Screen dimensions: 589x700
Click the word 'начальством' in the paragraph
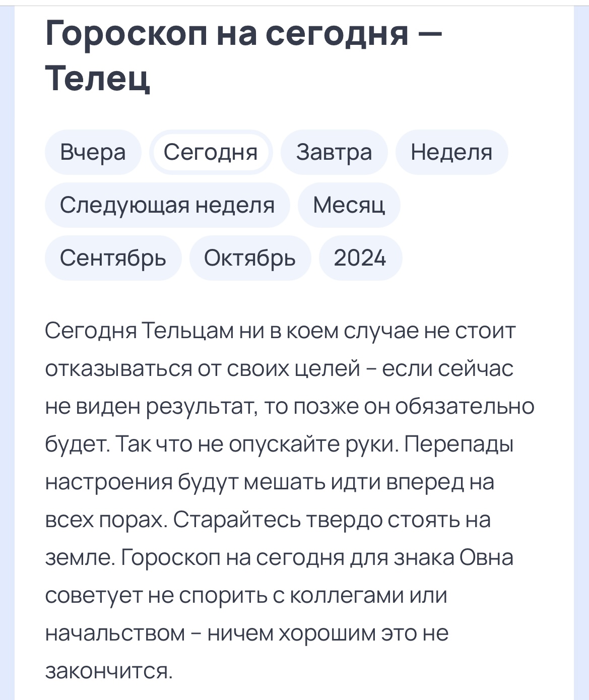click(115, 633)
